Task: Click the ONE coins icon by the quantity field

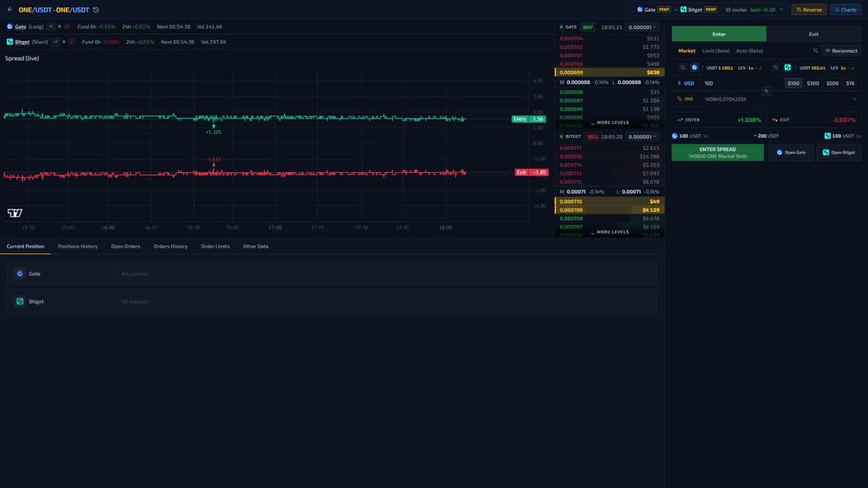Action: click(679, 99)
